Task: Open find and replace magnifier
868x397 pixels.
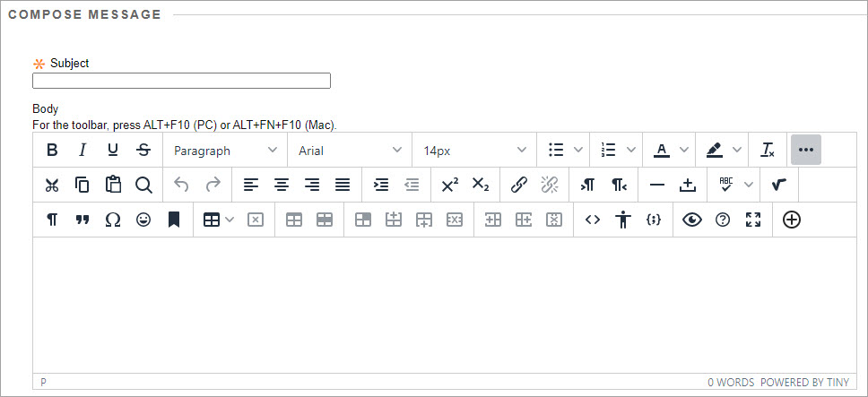Action: pyautogui.click(x=143, y=186)
